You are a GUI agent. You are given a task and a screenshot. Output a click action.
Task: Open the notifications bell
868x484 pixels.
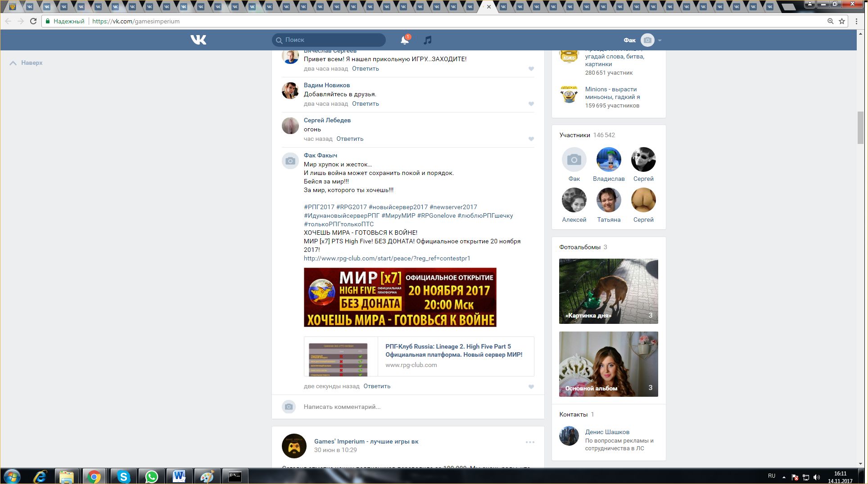click(404, 40)
